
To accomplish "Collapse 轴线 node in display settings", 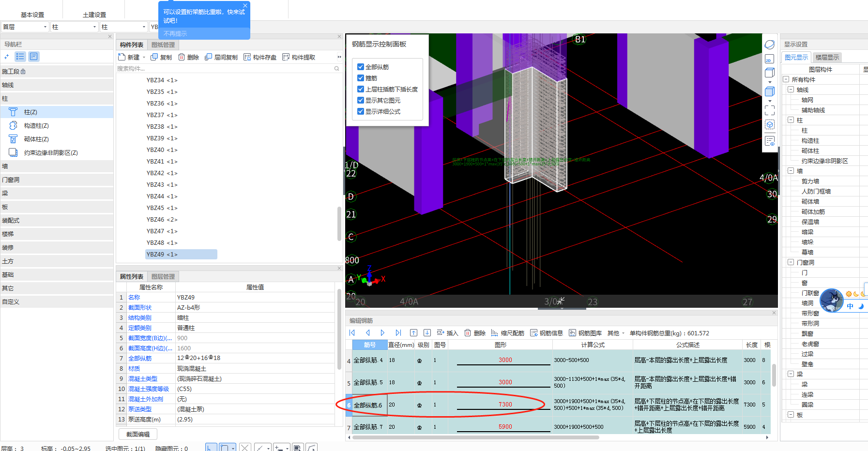I will (791, 90).
